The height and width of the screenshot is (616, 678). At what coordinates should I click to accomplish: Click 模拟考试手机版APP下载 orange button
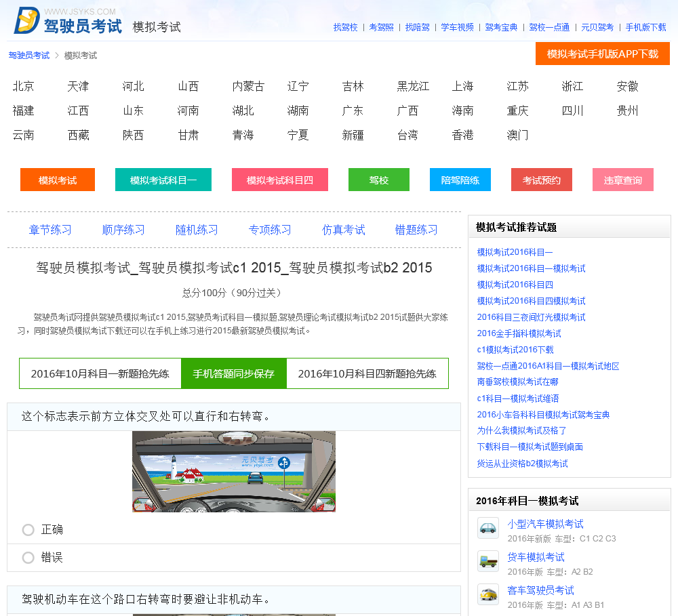click(602, 54)
